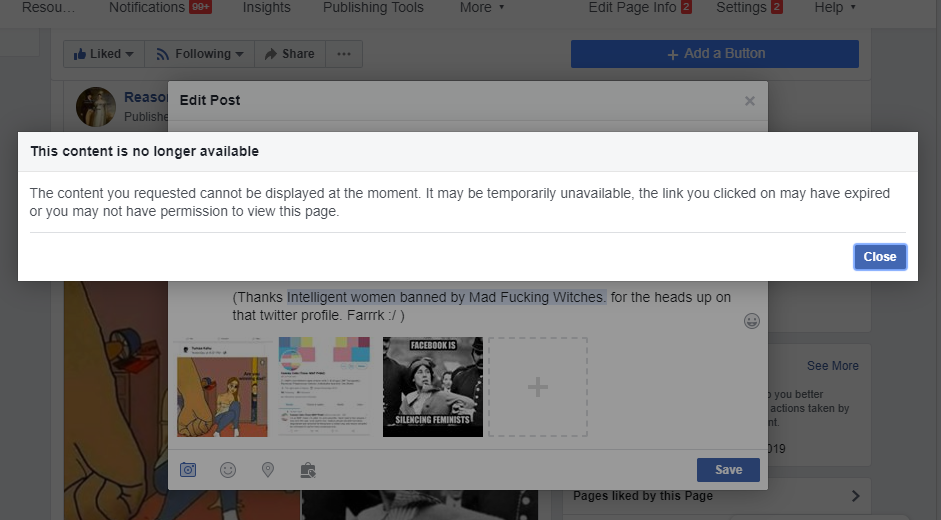Click the feeling/emoji icon in post toolbar

[x=228, y=470]
